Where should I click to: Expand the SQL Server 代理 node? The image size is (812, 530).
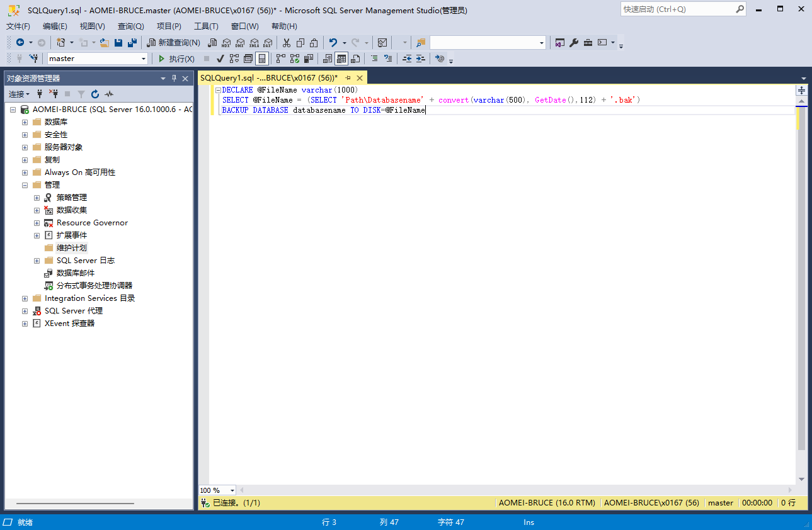tap(25, 311)
